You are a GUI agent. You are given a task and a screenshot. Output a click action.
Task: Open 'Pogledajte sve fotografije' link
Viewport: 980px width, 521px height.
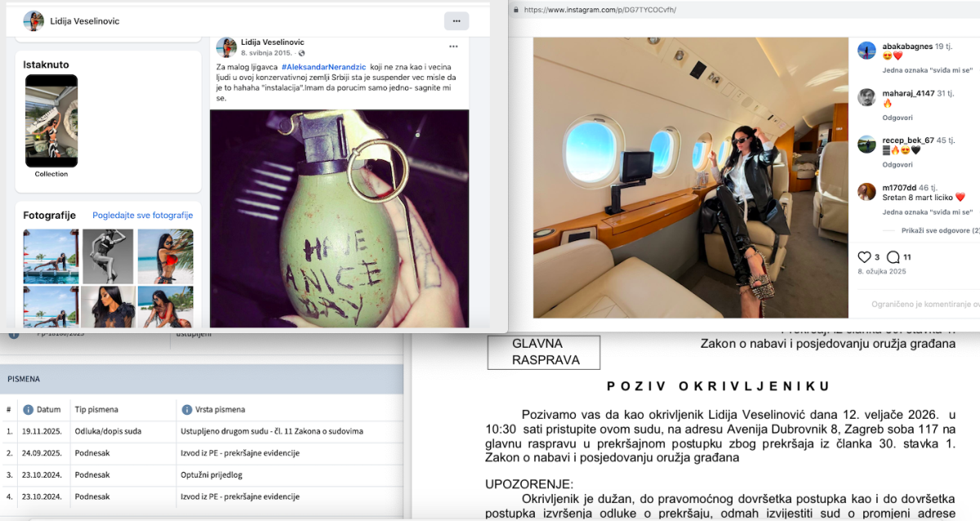pos(142,216)
